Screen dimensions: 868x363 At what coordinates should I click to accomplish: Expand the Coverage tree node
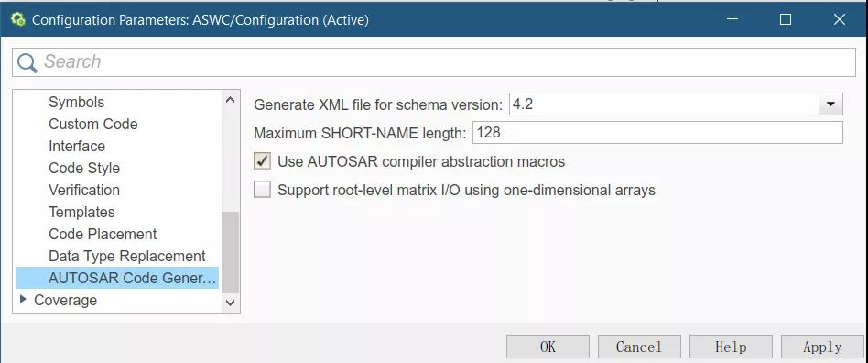[23, 299]
